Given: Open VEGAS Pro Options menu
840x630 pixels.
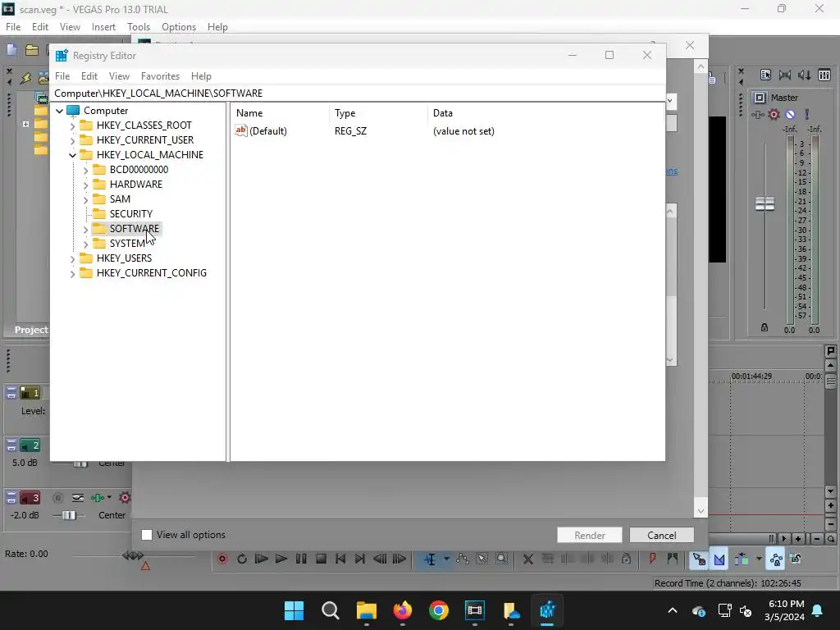Looking at the screenshot, I should tap(178, 27).
